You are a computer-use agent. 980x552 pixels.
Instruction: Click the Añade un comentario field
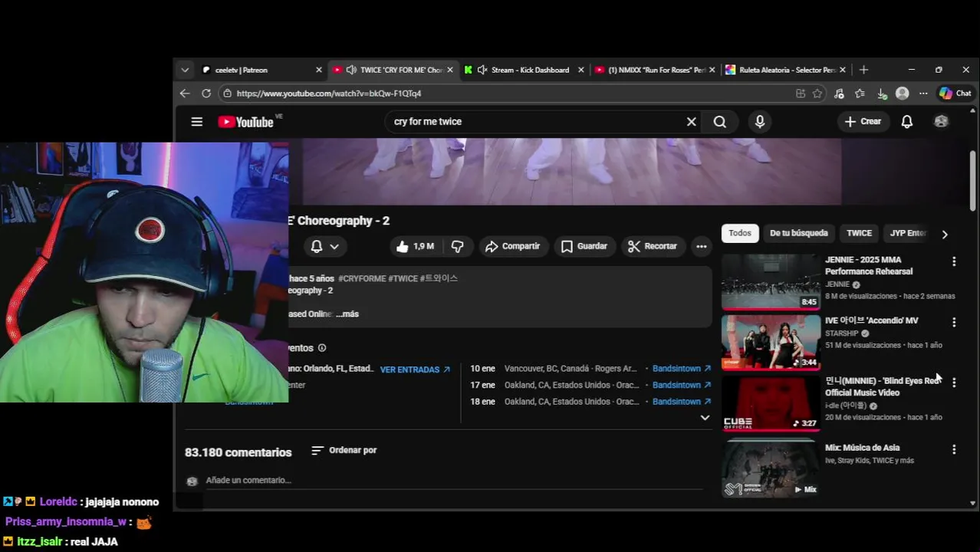pyautogui.click(x=452, y=481)
